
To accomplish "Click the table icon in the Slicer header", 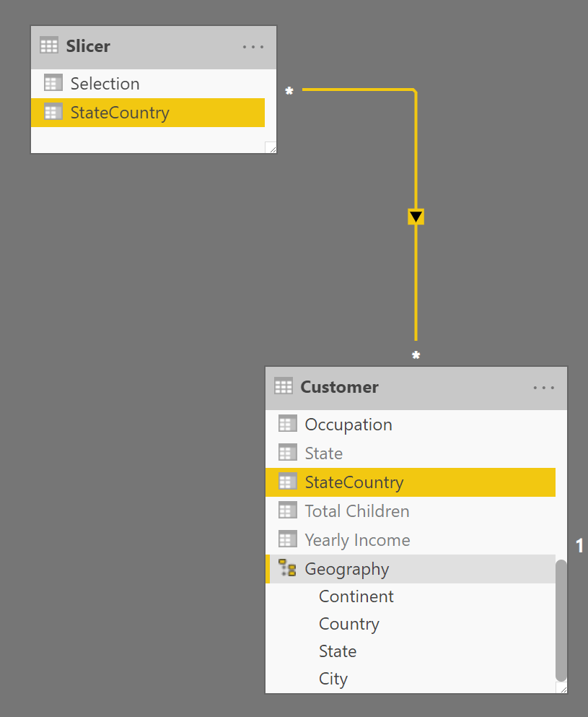I will [x=49, y=45].
